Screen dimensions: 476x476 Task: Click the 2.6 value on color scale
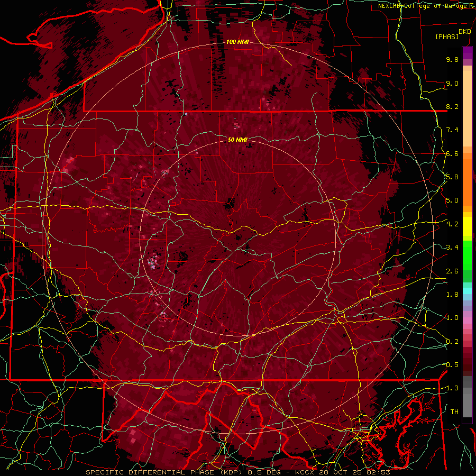[452, 271]
